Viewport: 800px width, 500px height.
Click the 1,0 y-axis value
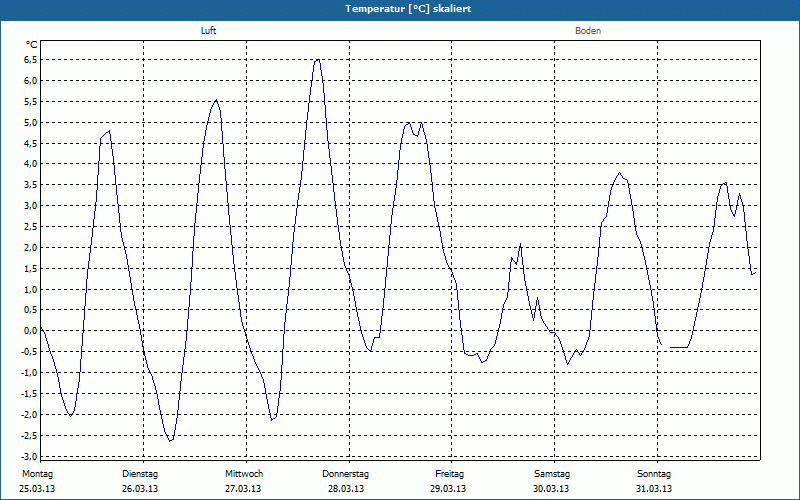(x=31, y=289)
